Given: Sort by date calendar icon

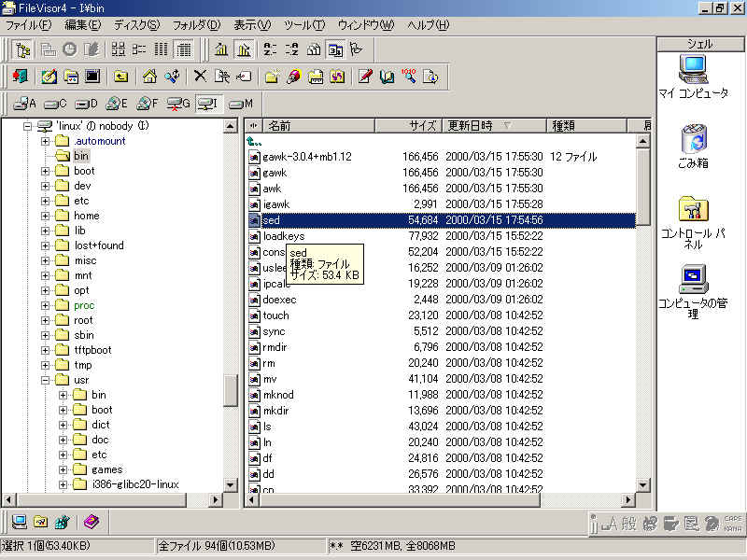Looking at the screenshot, I should 336,49.
